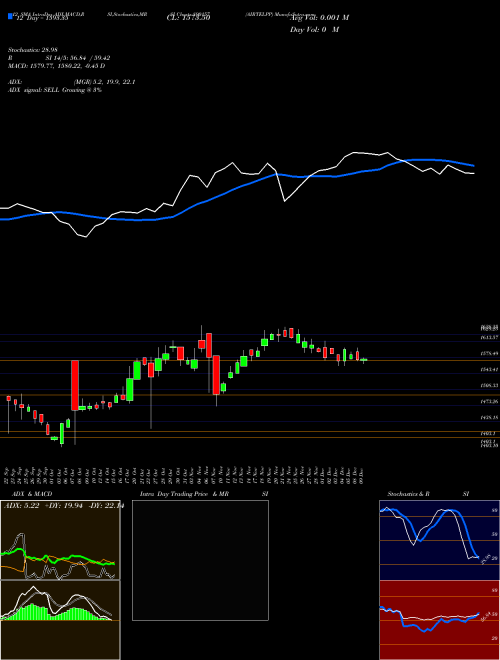Click the 'Stochastics & R' panel title

pos(409,494)
